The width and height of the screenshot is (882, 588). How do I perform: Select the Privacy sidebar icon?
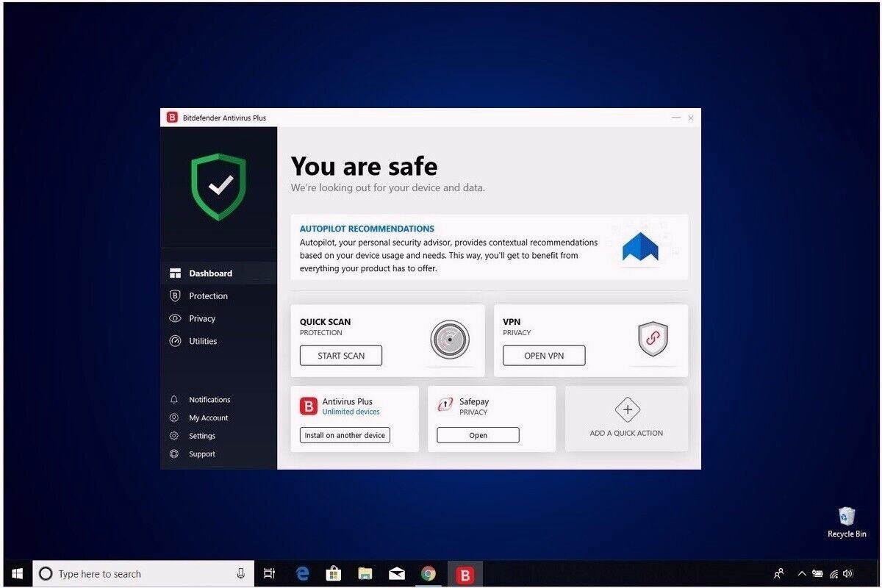174,318
